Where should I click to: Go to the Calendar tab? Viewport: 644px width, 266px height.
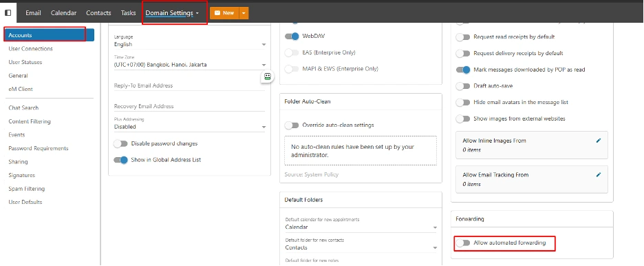(x=64, y=13)
